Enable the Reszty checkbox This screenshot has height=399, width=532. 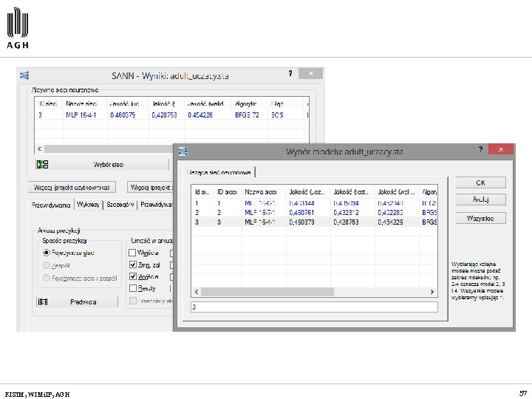pos(133,288)
